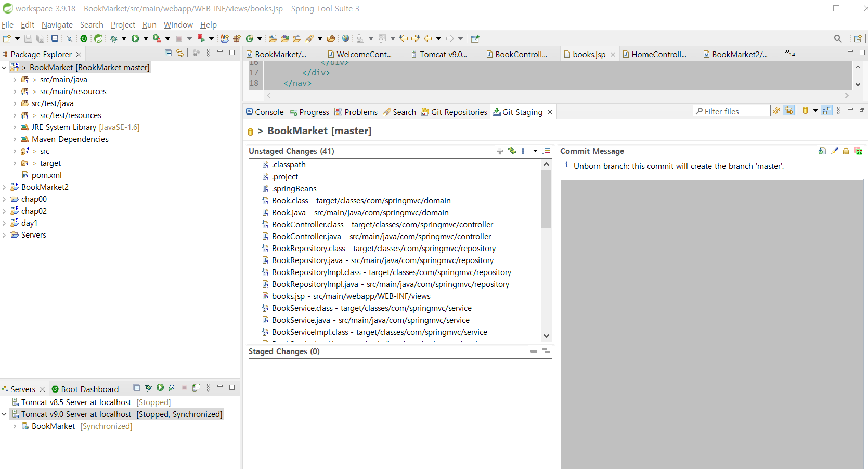Click the green double-plus Add all files icon
Screen dimensions: 868x469
(512, 151)
